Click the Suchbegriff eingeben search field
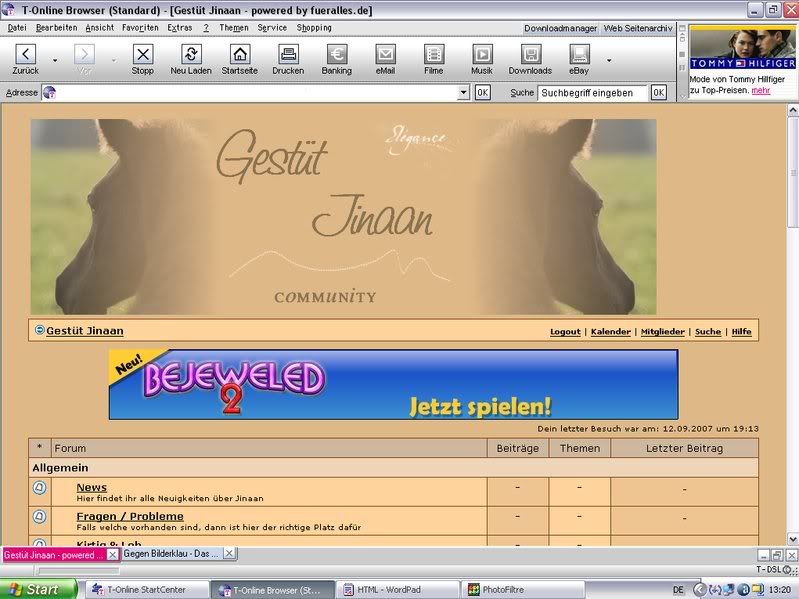The width and height of the screenshot is (799, 599). click(x=593, y=93)
